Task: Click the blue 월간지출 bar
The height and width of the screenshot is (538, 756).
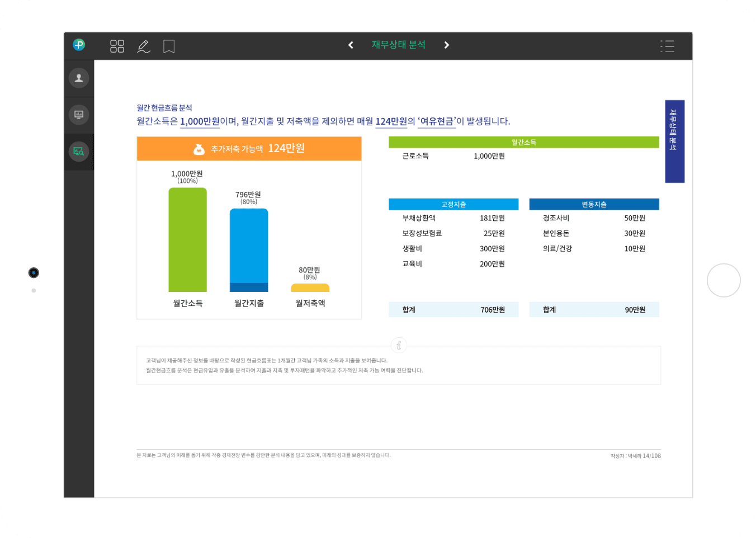Action: [249, 250]
